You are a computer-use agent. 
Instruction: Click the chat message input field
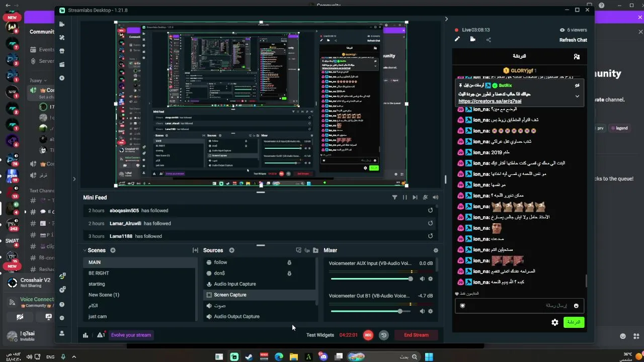(519, 306)
